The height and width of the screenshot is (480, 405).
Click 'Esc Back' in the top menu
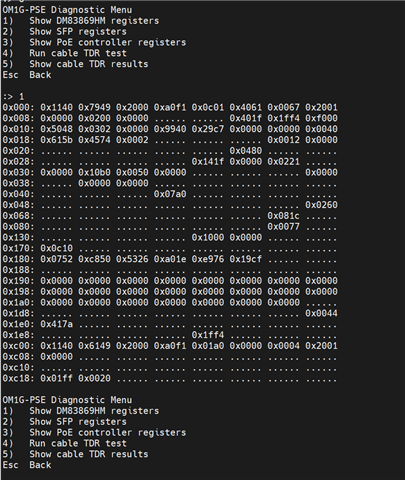[27, 75]
